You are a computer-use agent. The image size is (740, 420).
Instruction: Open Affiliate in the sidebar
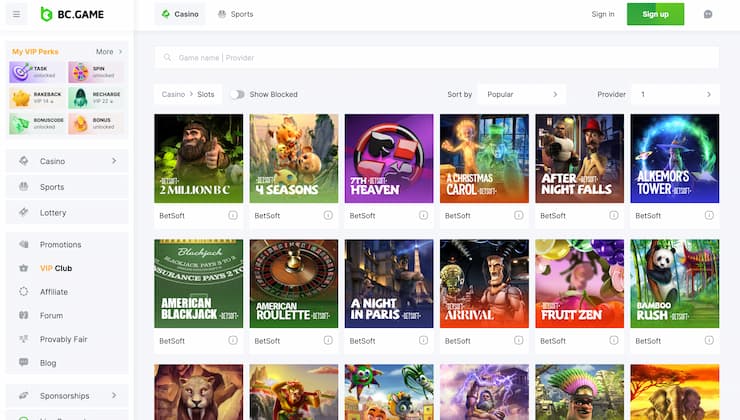tap(67, 292)
